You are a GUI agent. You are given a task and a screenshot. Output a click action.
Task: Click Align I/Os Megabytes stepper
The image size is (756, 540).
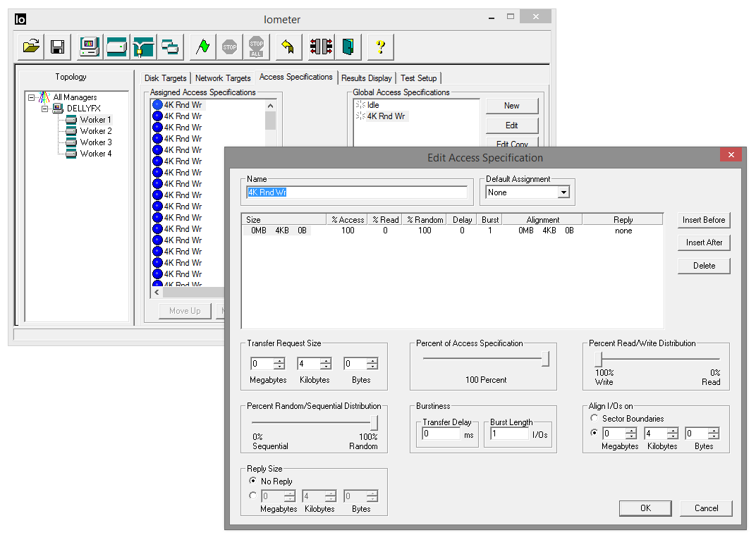631,434
